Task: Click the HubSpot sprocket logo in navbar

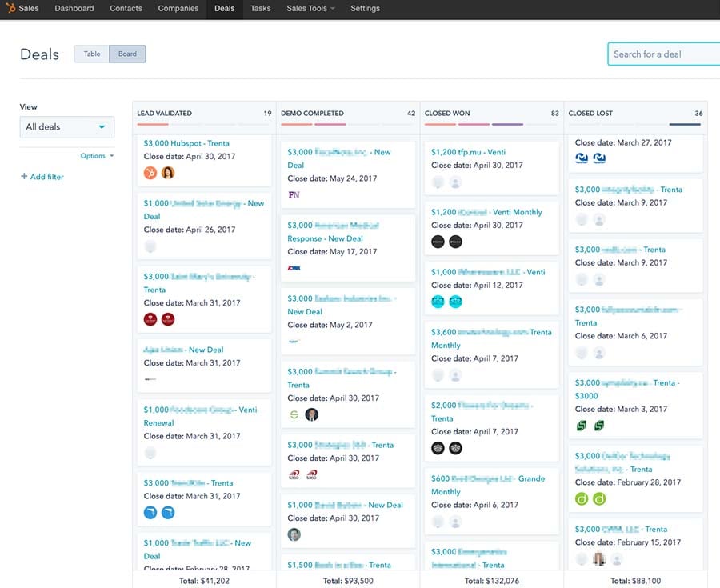Action: point(10,9)
